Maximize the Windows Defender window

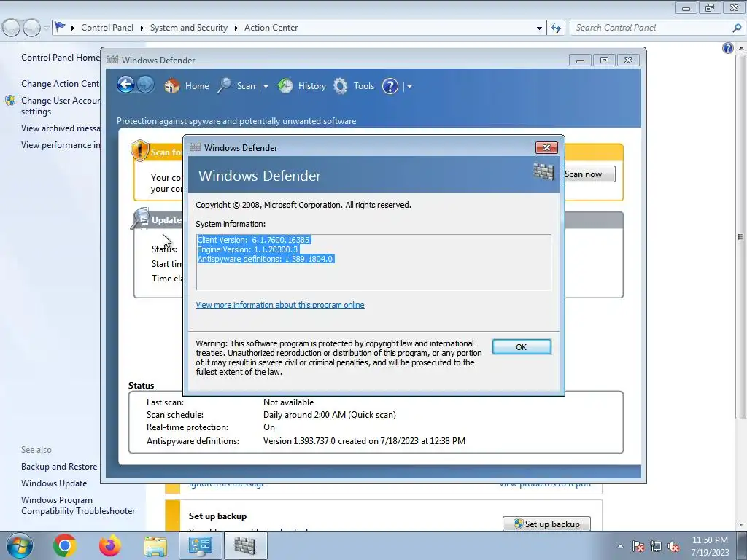pos(604,61)
